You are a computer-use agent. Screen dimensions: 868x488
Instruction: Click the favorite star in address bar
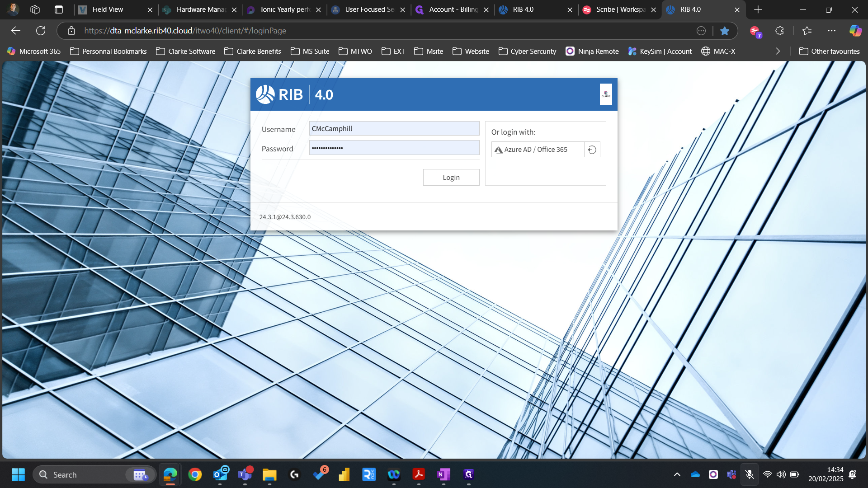pyautogui.click(x=724, y=31)
